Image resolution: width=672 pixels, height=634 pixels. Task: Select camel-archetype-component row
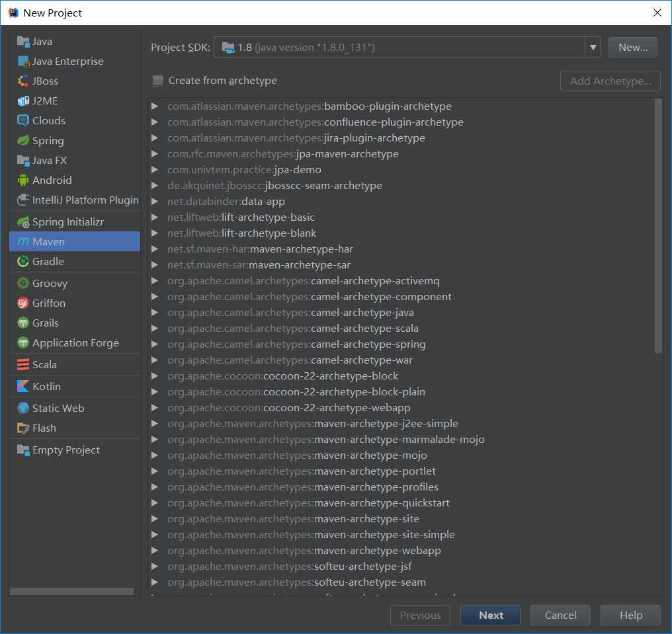point(401,296)
